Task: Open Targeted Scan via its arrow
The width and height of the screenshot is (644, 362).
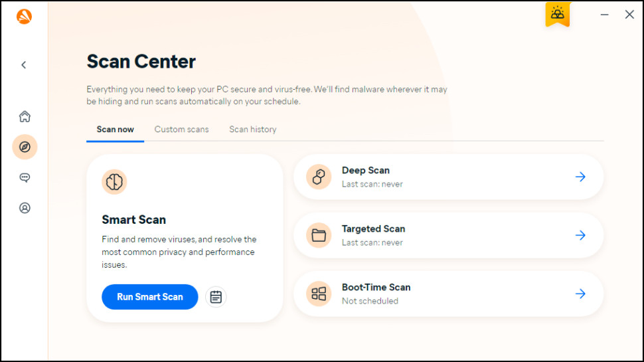Action: (x=580, y=235)
